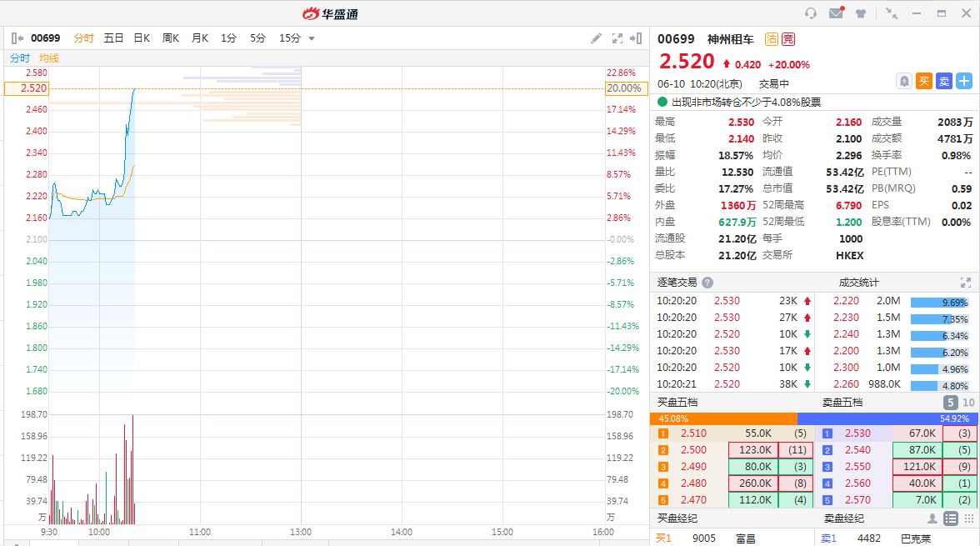This screenshot has width=980, height=546.
Task: Click help icon next to 逐笔交易
Action: tap(707, 283)
